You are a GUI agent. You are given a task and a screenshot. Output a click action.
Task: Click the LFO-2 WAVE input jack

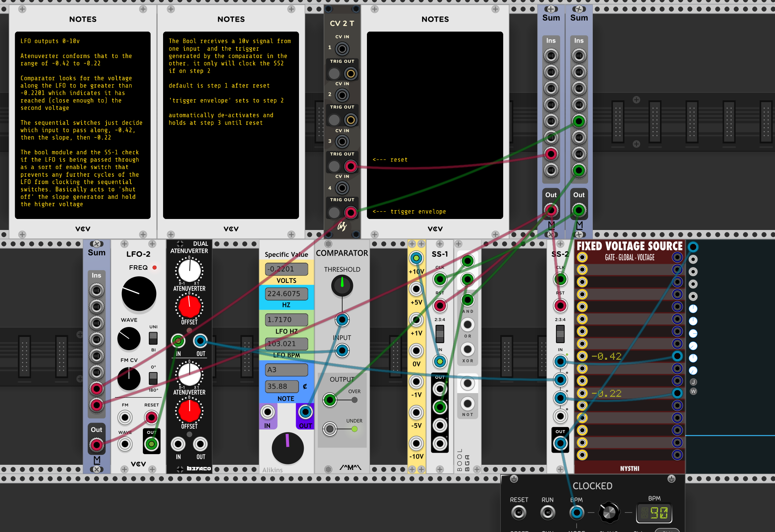[x=125, y=444]
